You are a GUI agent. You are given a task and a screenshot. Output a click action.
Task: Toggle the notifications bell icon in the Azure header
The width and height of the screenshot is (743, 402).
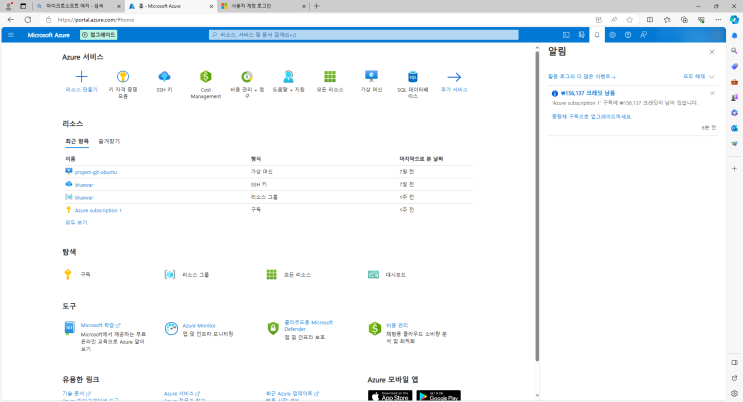[x=597, y=35]
